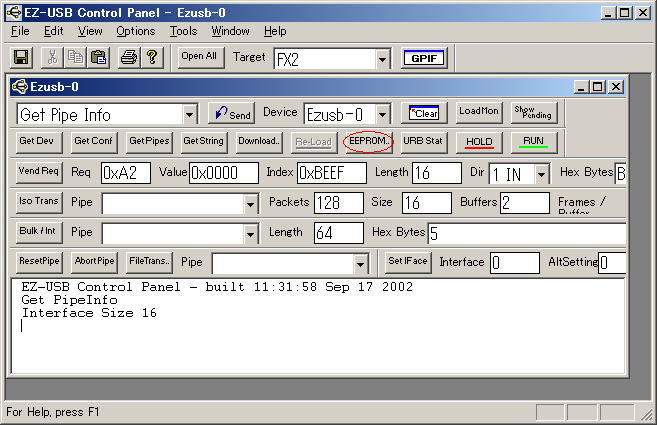Click the Get Conf button
This screenshot has height=425, width=657.
[x=94, y=142]
